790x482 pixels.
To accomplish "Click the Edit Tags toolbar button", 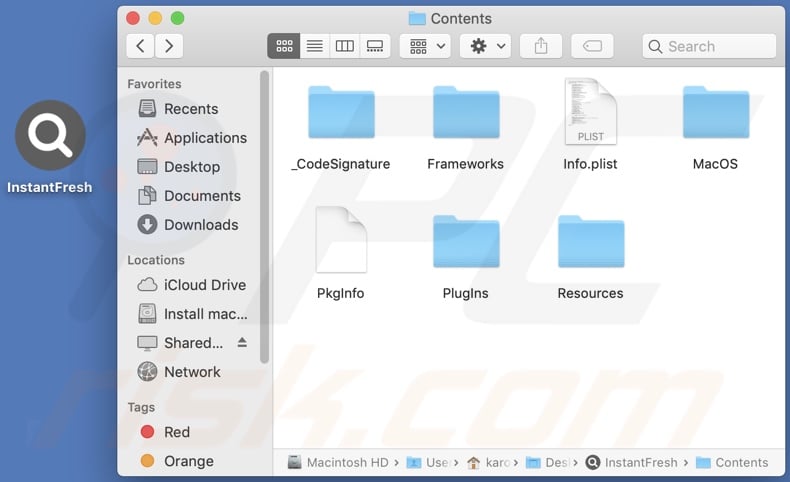I will (592, 46).
